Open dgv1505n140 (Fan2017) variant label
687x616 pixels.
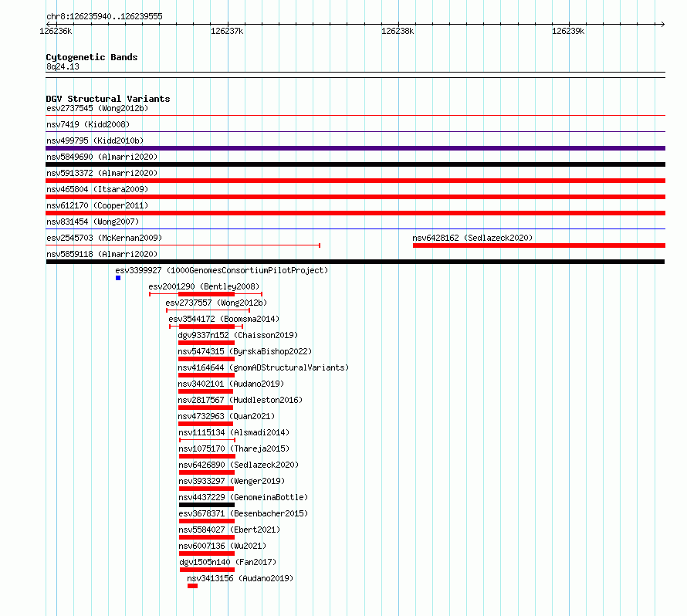click(228, 562)
